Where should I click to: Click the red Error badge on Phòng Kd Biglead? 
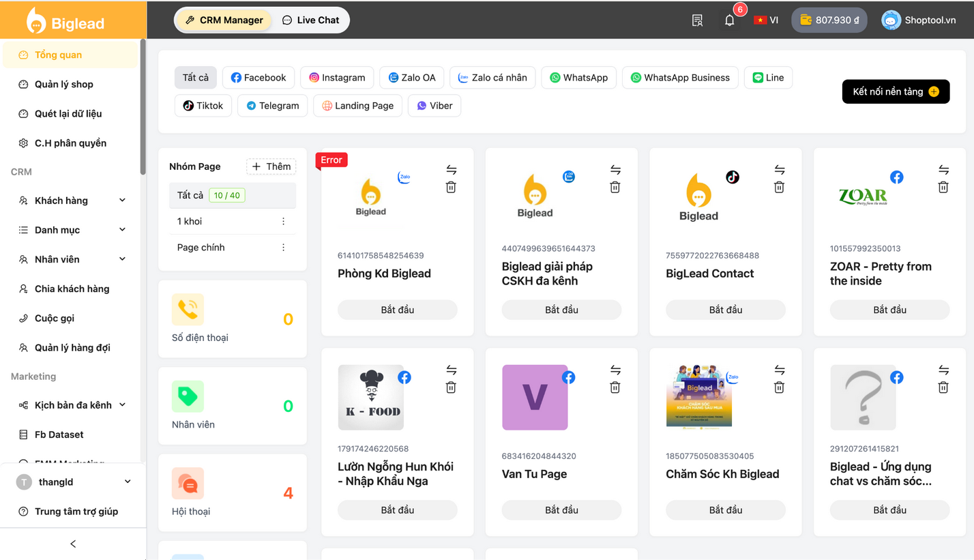332,160
